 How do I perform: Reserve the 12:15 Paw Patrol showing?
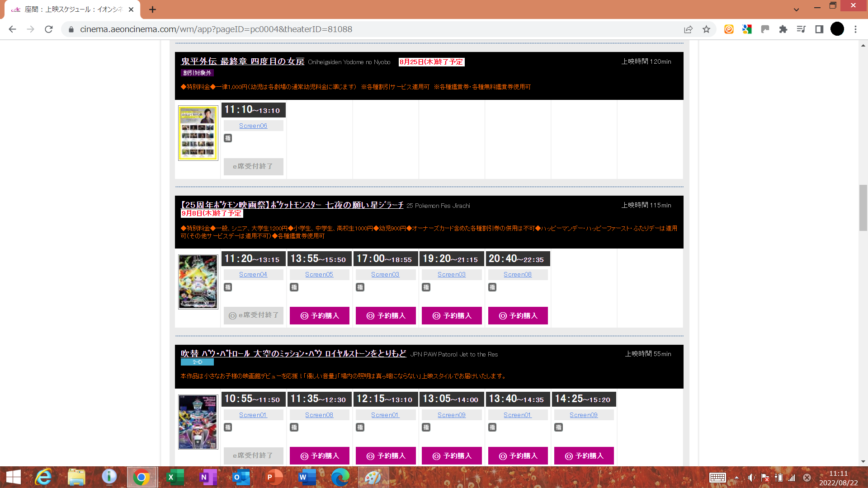[386, 456]
